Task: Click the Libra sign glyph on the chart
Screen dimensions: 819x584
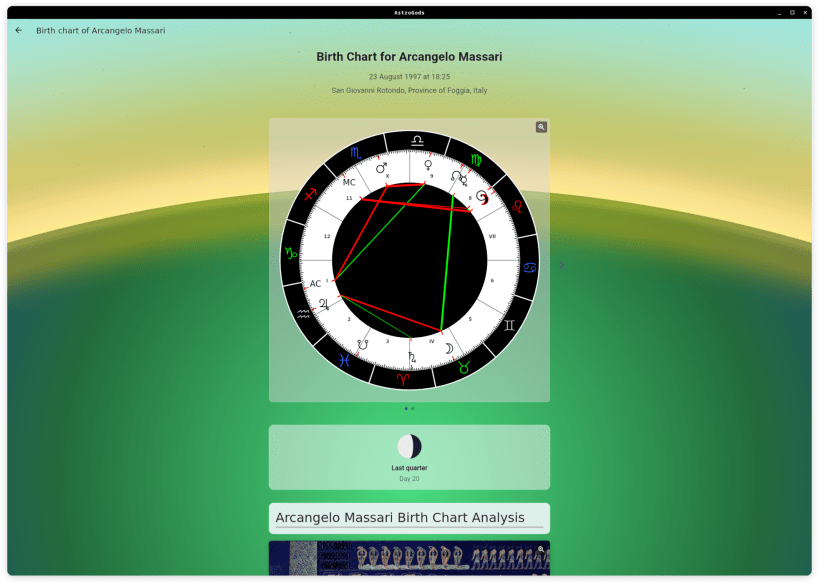Action: 417,140
